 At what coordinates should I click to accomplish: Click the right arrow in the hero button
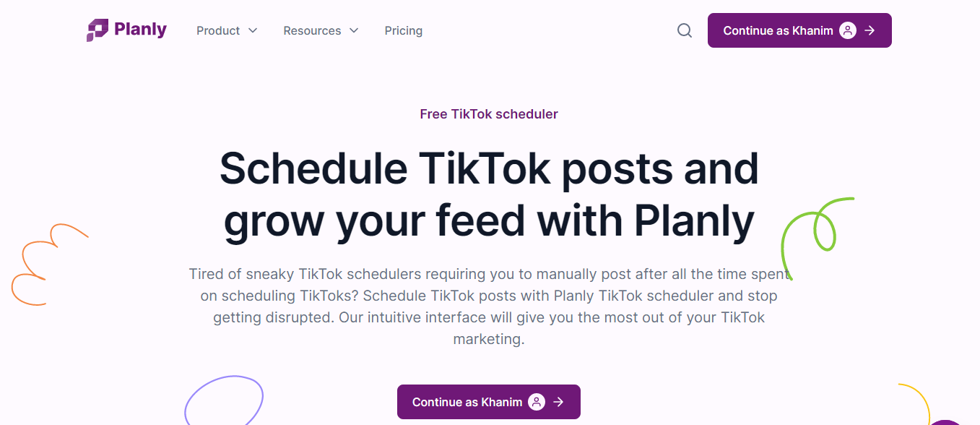pyautogui.click(x=559, y=402)
